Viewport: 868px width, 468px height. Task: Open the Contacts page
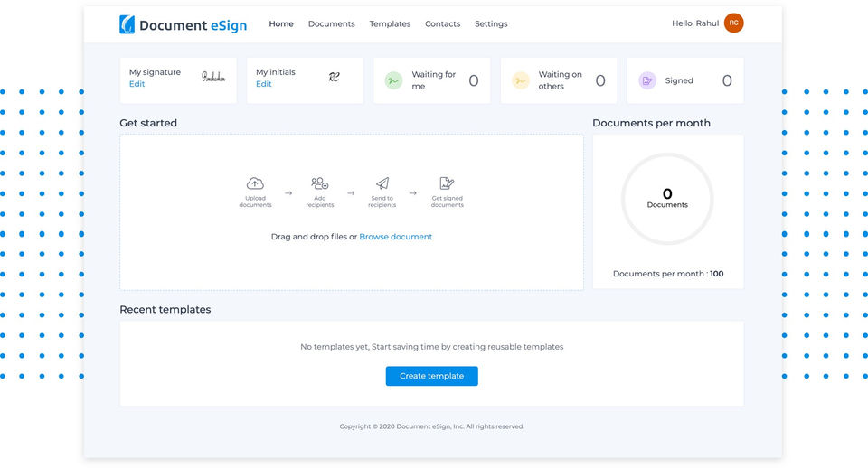coord(442,24)
